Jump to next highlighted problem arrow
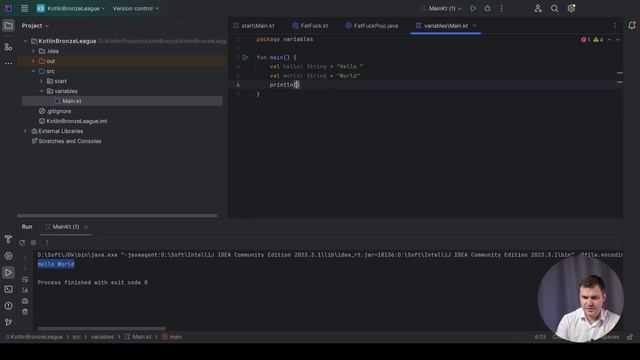640x360 pixels. (x=618, y=40)
